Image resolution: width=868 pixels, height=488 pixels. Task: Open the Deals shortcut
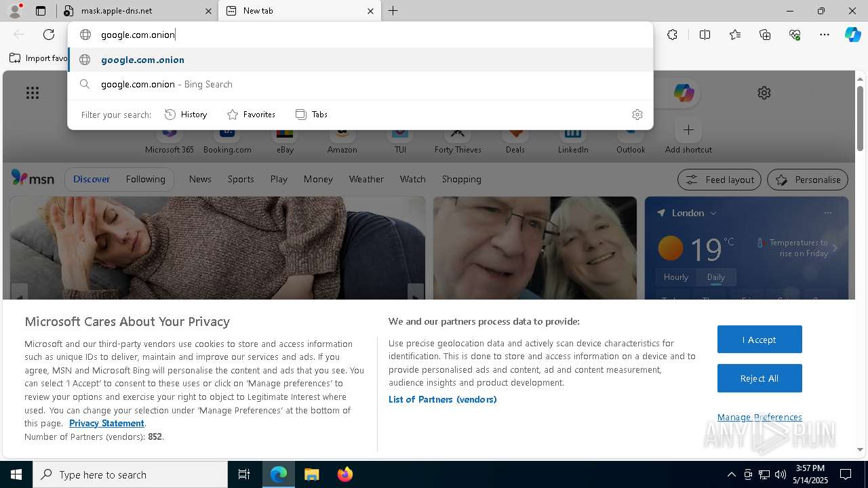tap(515, 140)
